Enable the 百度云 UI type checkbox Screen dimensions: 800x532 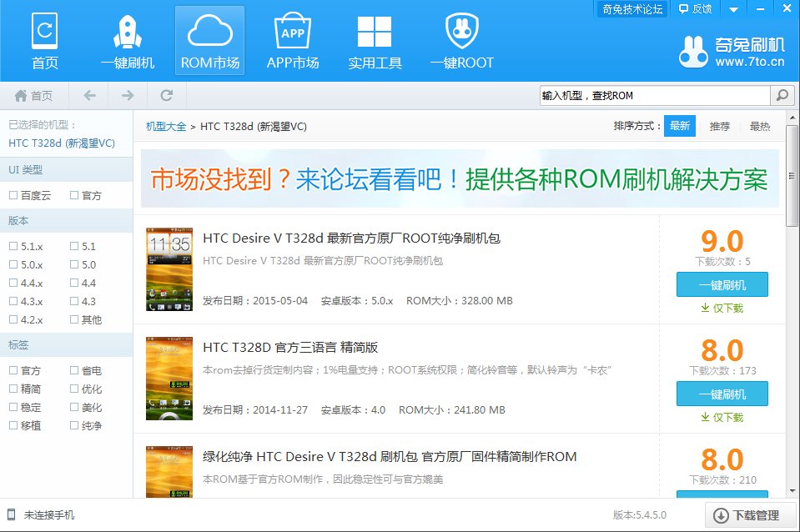(x=13, y=196)
